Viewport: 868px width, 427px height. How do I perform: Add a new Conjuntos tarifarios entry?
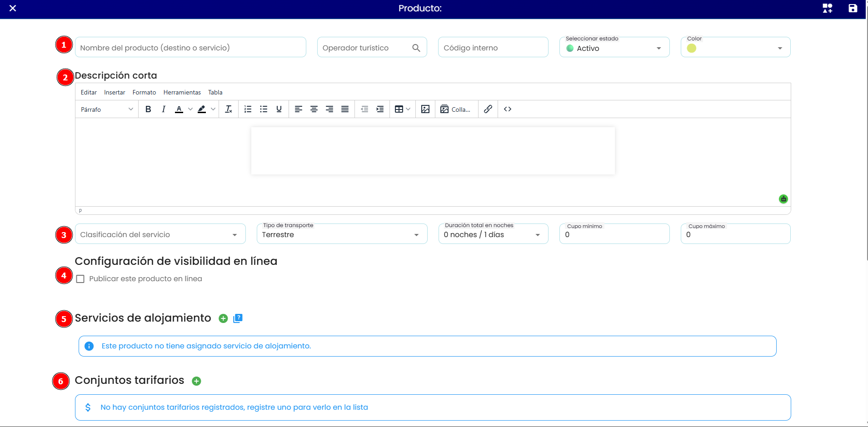coord(196,381)
